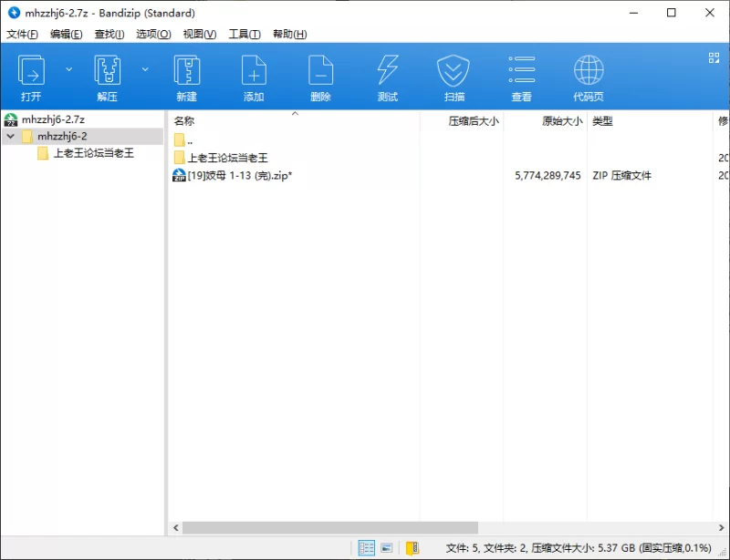
Task: Open the 工具(T) menu
Action: [245, 34]
